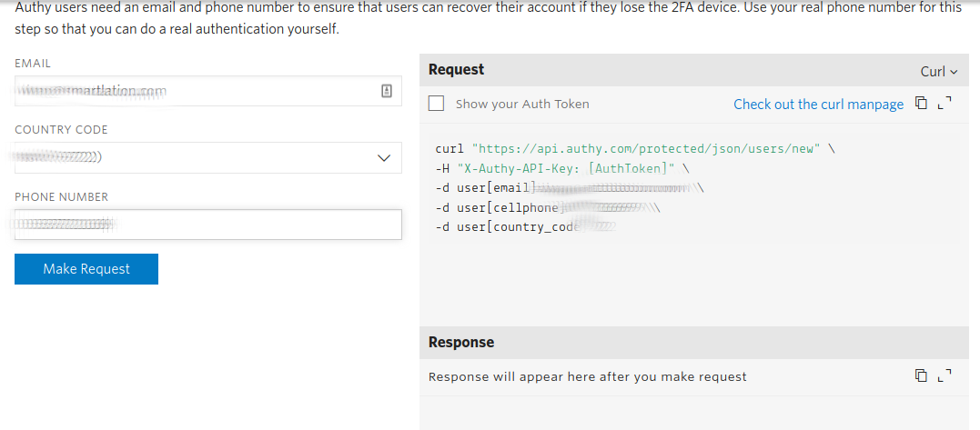Open the 'Check out the curl manpage' link
This screenshot has width=980, height=430.
pyautogui.click(x=818, y=105)
